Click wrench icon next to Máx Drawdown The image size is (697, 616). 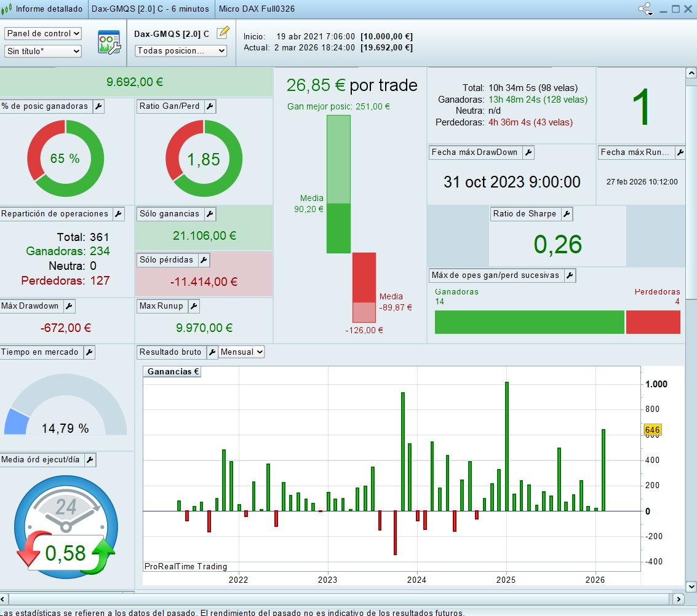[x=69, y=306]
